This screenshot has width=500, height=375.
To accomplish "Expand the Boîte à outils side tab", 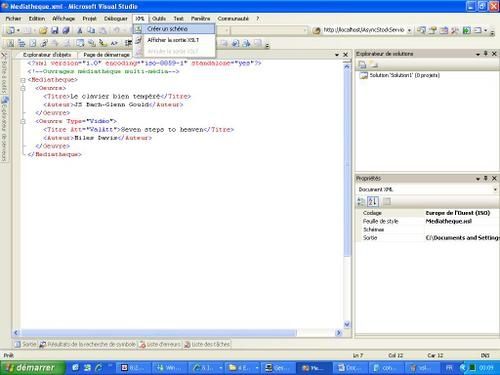I will [x=4, y=74].
